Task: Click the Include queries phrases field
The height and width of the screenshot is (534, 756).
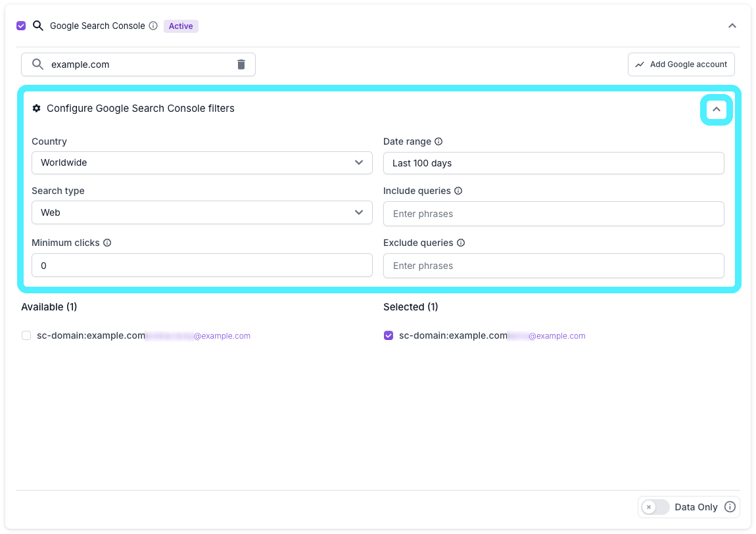Action: pyautogui.click(x=554, y=214)
